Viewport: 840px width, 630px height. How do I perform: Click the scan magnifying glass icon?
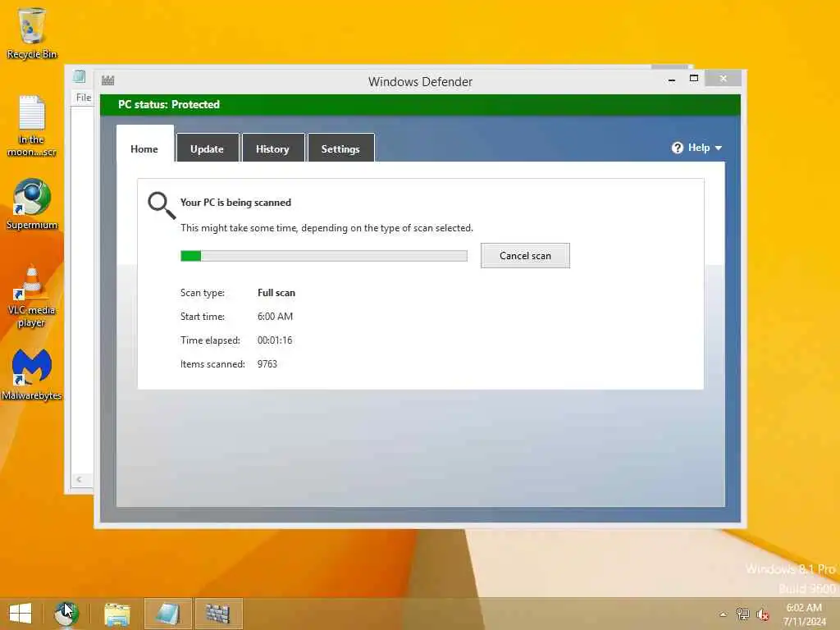(162, 205)
